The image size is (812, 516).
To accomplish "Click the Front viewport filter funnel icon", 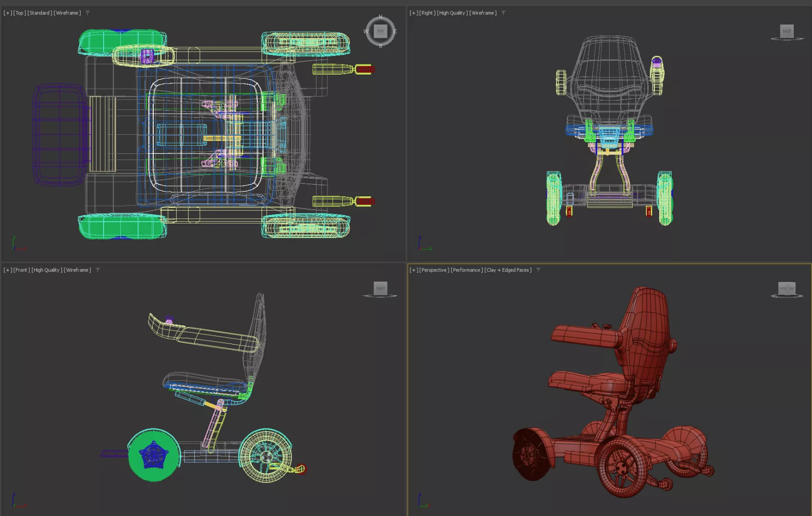I will click(x=98, y=270).
